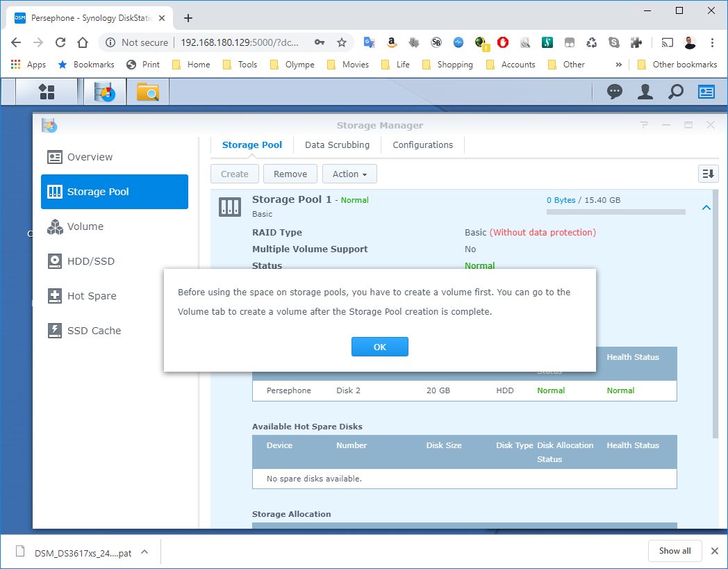This screenshot has height=569, width=728.
Task: Click the Storage Pool 1 drive icon
Action: (230, 207)
